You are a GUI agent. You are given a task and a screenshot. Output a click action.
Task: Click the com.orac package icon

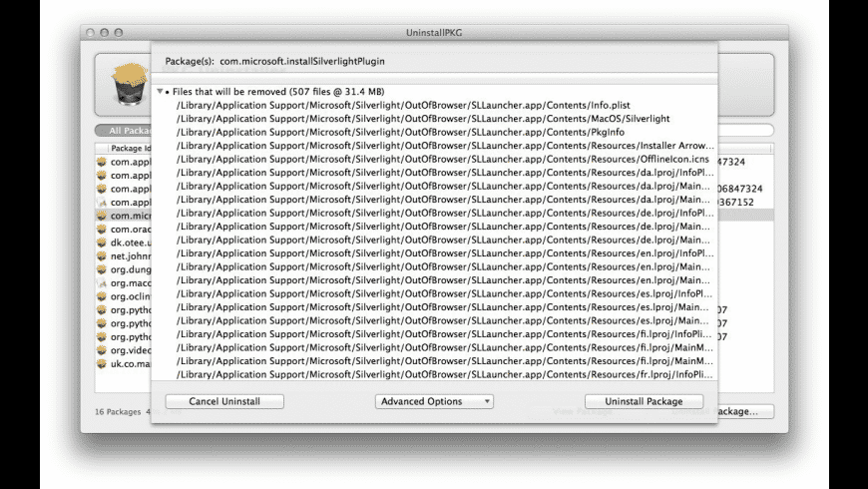pos(102,229)
